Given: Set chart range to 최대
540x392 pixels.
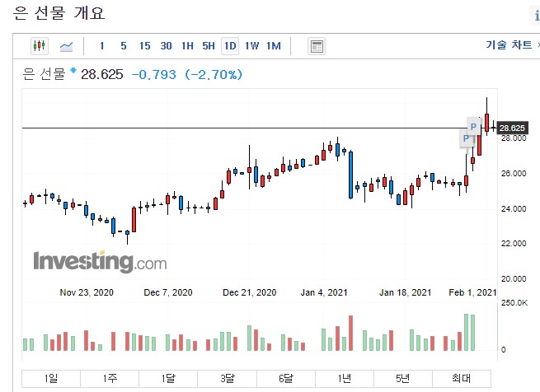Looking at the screenshot, I should (x=462, y=379).
